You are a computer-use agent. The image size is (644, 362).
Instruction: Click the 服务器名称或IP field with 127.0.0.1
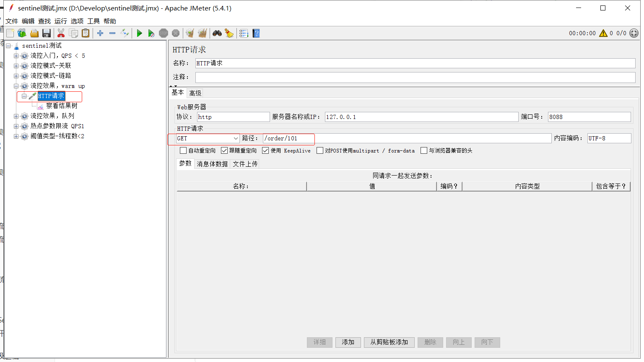tap(421, 117)
